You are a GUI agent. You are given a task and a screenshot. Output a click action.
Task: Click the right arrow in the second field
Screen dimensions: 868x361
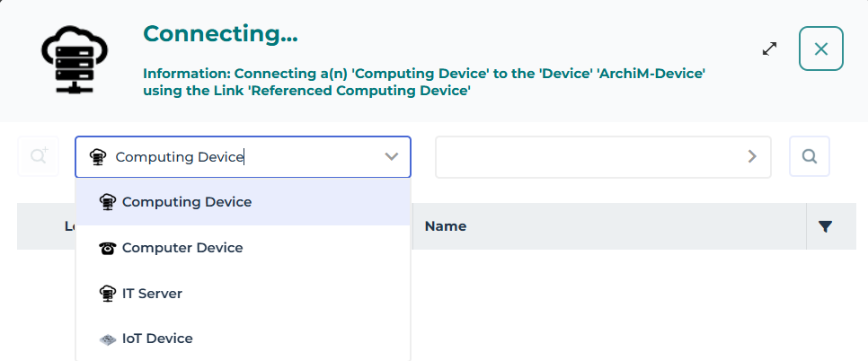point(752,157)
